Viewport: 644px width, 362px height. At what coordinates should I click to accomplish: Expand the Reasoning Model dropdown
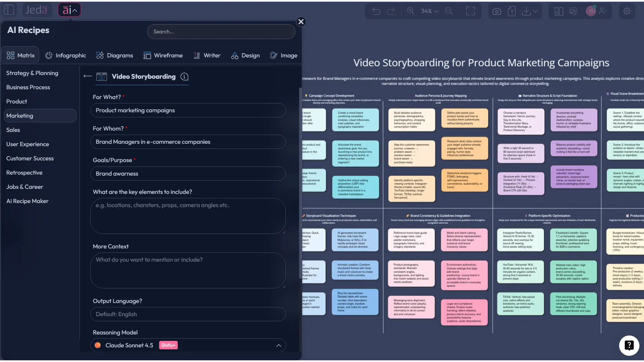pos(278,345)
